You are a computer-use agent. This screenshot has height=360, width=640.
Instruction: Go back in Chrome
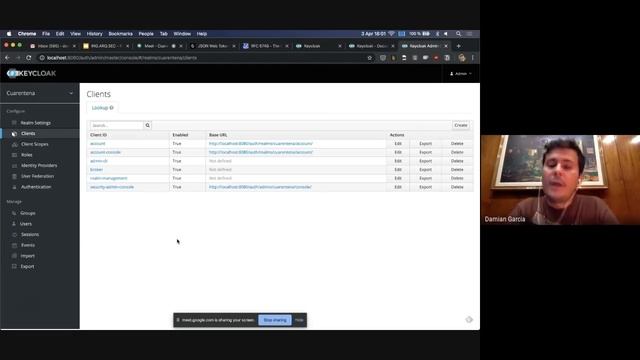(7, 58)
